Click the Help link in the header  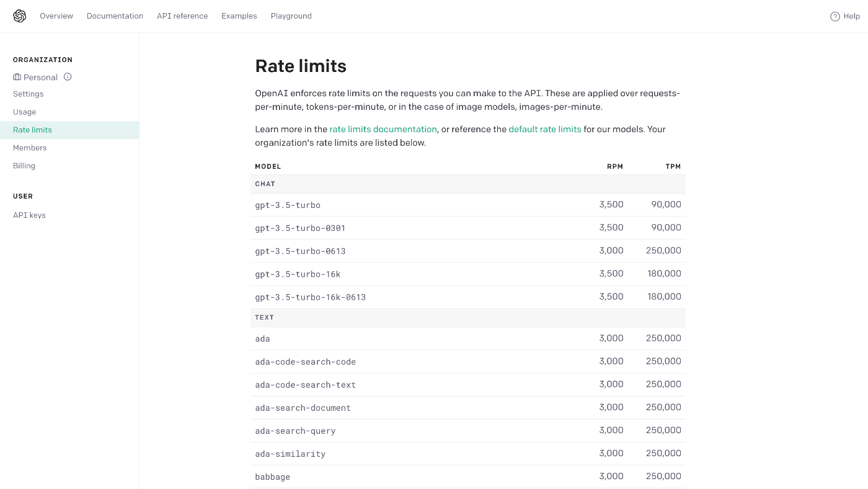(851, 17)
